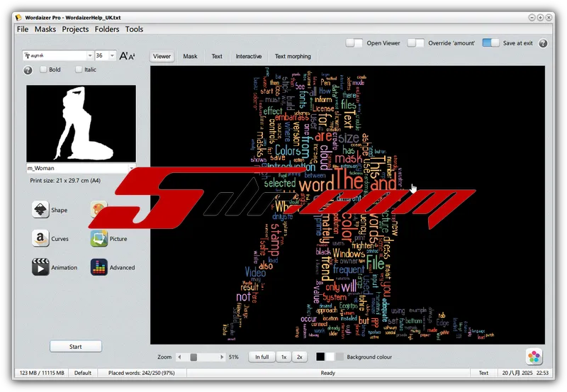Open the Projects menu
The width and height of the screenshot is (567, 392).
75,29
